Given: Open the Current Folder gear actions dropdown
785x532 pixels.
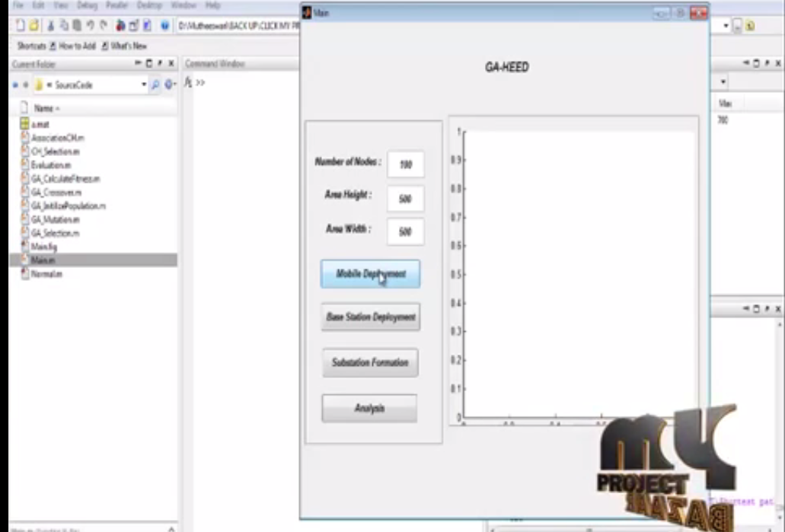Looking at the screenshot, I should [170, 84].
